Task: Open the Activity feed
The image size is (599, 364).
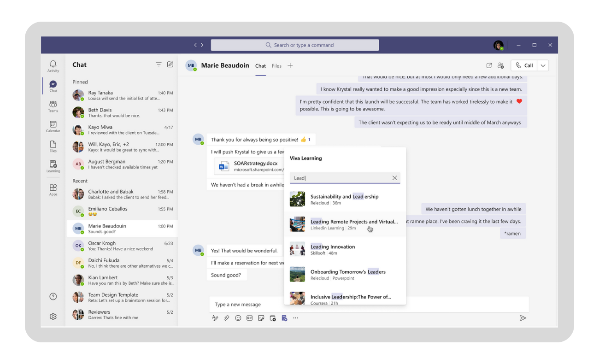Action: click(53, 66)
